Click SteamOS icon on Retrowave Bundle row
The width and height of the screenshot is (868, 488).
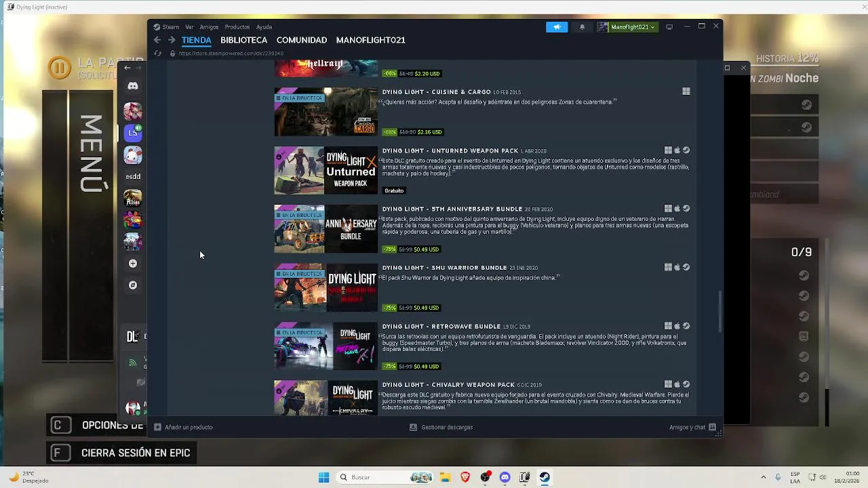point(686,326)
